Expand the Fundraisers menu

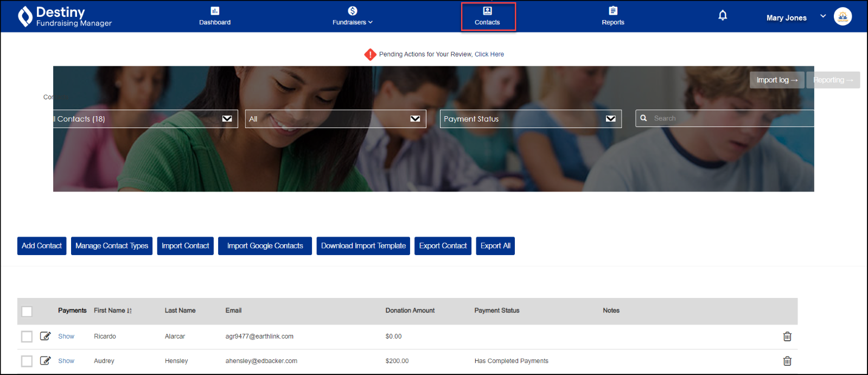pos(353,16)
